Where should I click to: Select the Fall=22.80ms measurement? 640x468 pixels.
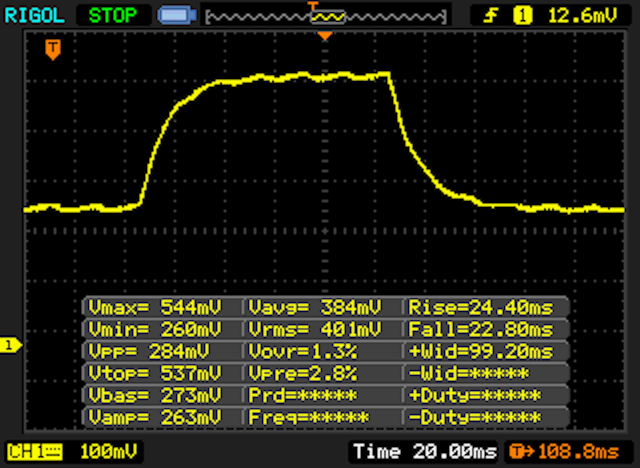click(481, 329)
